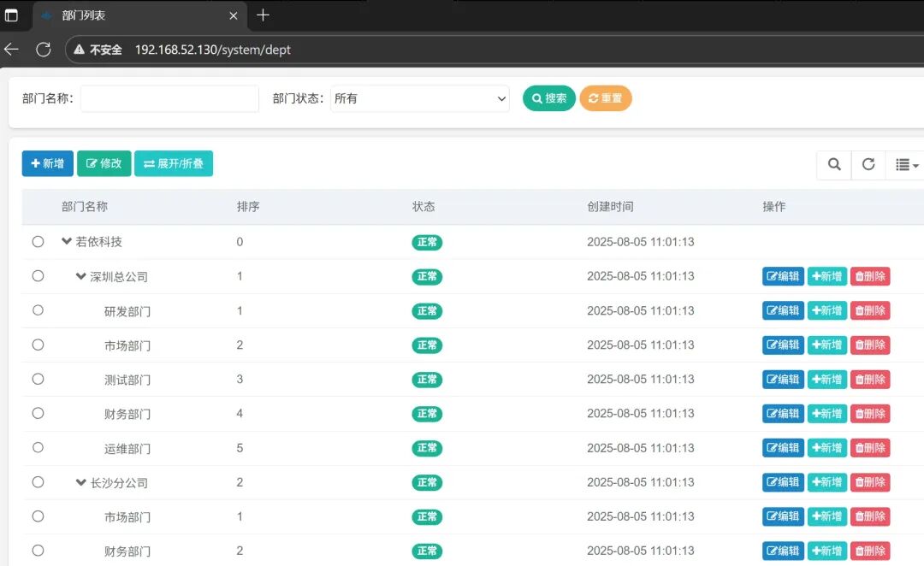Click 删除 for 财务部门 sorted 4

coord(870,414)
